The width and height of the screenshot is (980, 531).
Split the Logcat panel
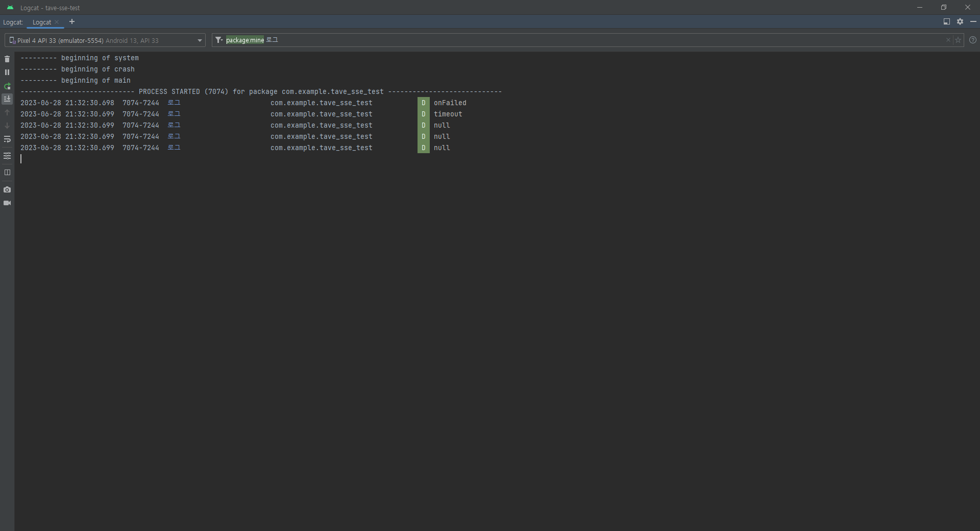(7, 173)
